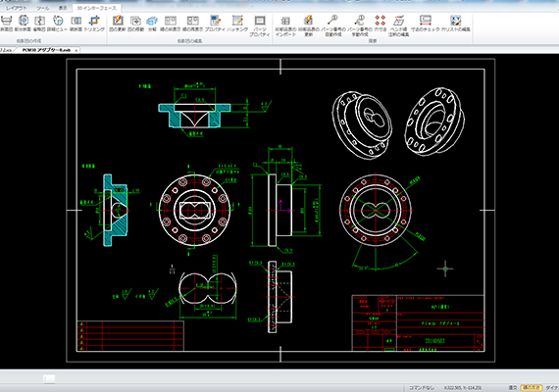Select the 3D インターフェース ribbon tab
Image resolution: width=559 pixels, height=392 pixels.
coord(97,8)
